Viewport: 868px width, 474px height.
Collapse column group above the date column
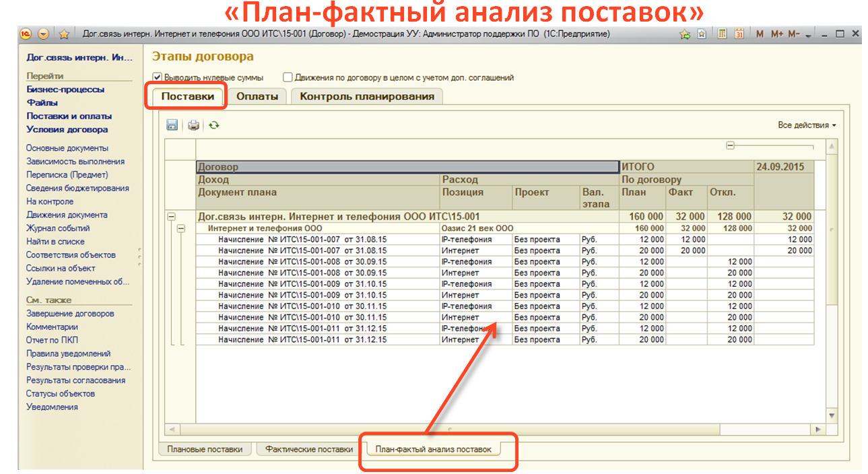pyautogui.click(x=730, y=145)
